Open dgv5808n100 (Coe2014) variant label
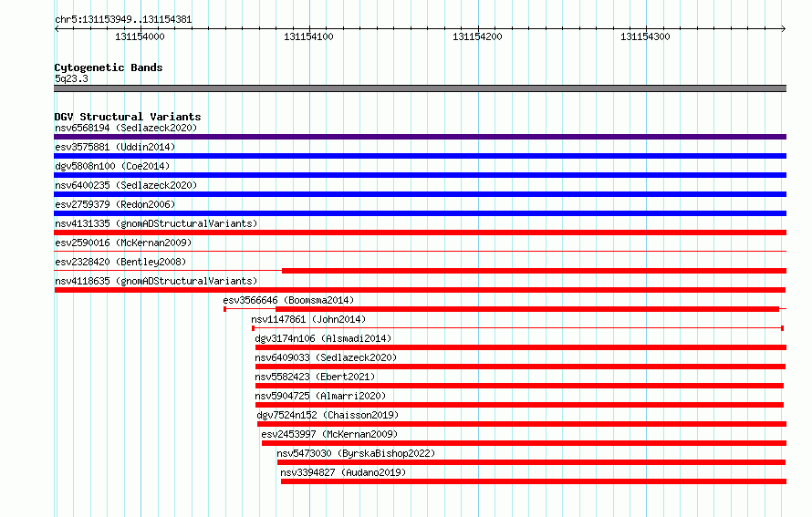 (112, 166)
